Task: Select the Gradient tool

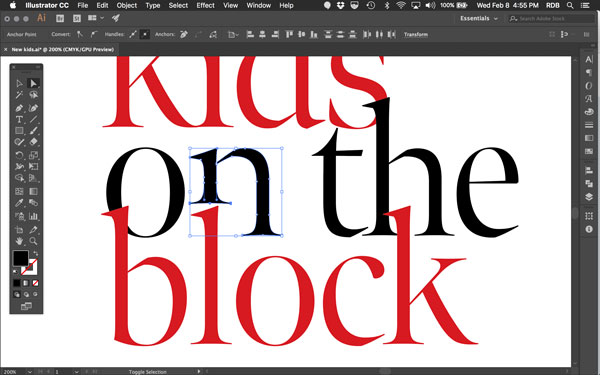Action: click(x=33, y=191)
